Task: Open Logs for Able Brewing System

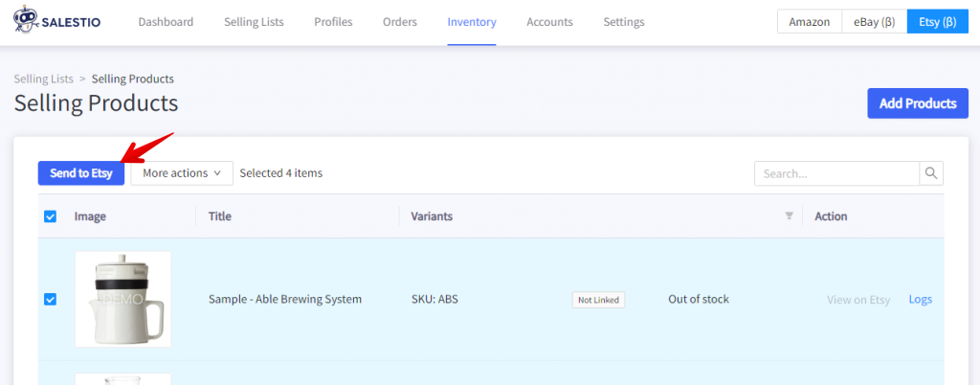Action: pyautogui.click(x=920, y=299)
